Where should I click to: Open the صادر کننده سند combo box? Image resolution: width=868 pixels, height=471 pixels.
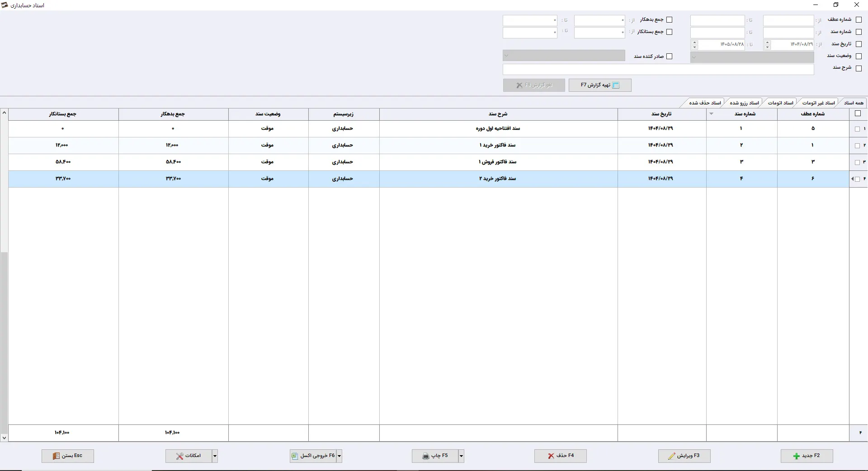(564, 56)
